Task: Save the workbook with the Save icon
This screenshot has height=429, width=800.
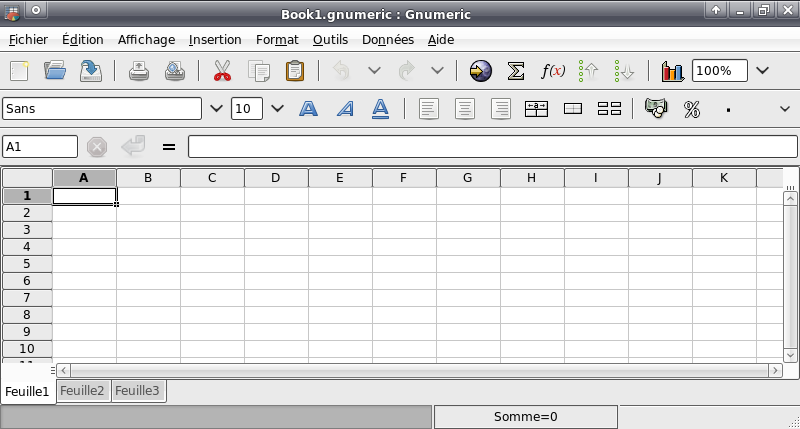Action: coord(91,70)
